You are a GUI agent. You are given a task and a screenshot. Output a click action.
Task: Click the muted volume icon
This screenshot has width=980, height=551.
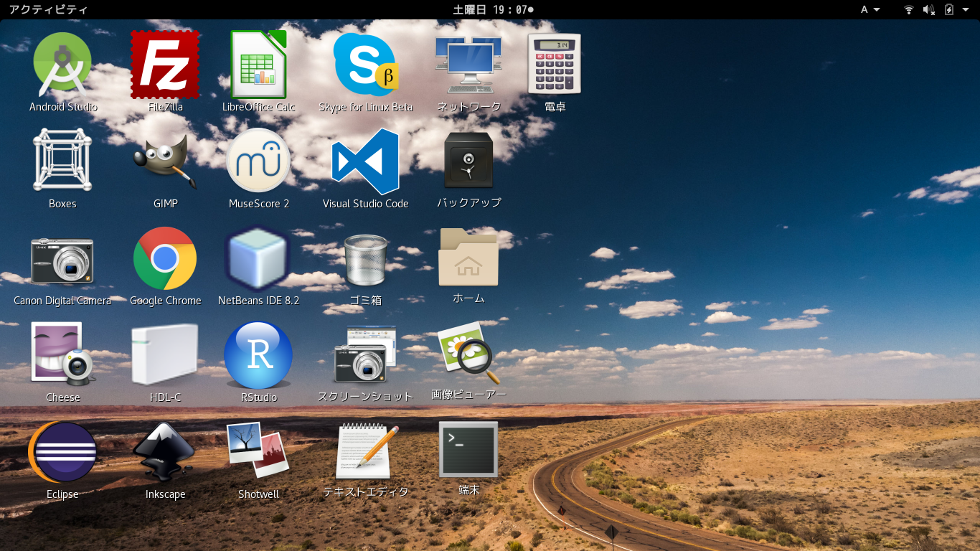pos(929,9)
